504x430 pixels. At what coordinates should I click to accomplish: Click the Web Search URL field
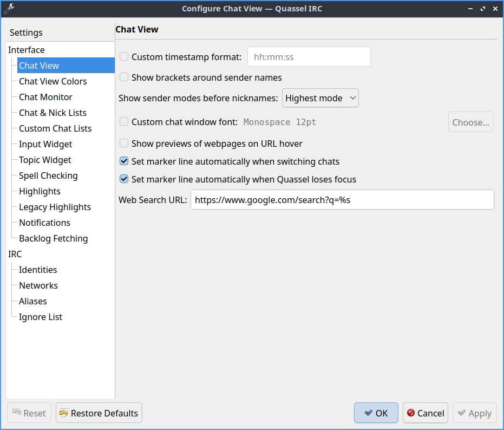(342, 200)
